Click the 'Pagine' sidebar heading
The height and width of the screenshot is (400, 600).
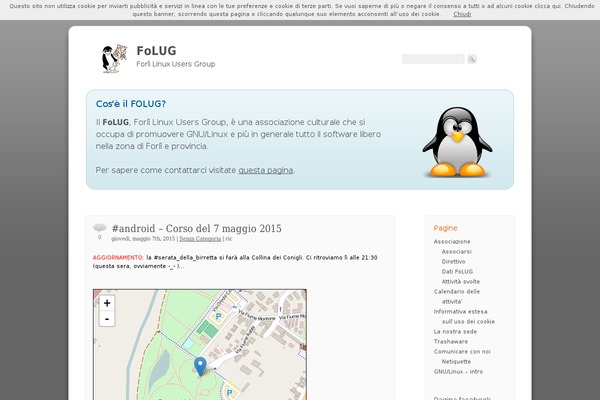point(445,228)
